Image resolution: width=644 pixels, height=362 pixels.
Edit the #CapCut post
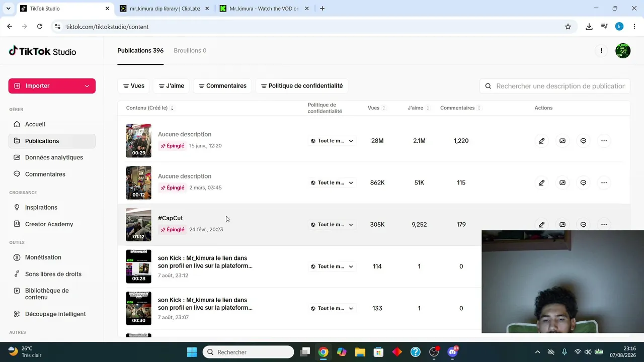pyautogui.click(x=541, y=225)
